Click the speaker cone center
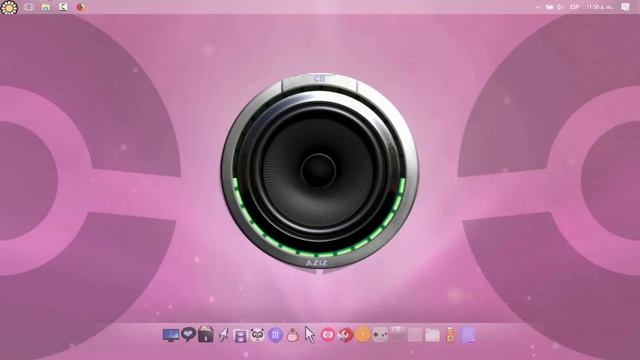The image size is (640, 360). click(318, 171)
